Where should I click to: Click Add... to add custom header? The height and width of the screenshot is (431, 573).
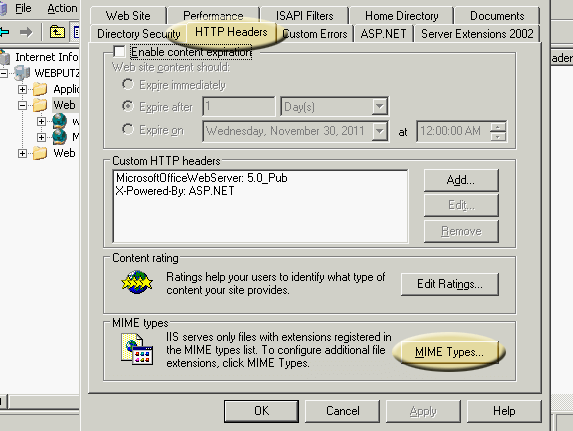click(x=461, y=180)
